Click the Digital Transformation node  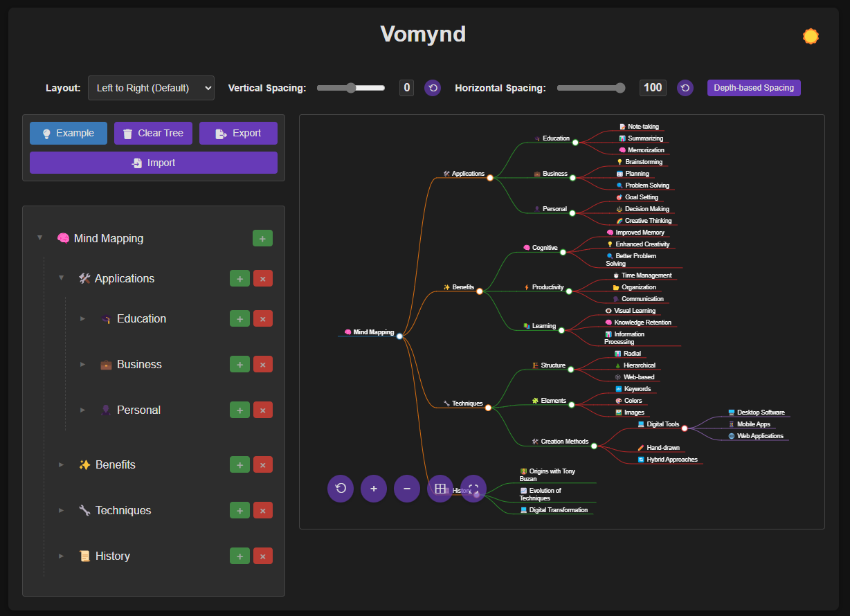(x=554, y=510)
